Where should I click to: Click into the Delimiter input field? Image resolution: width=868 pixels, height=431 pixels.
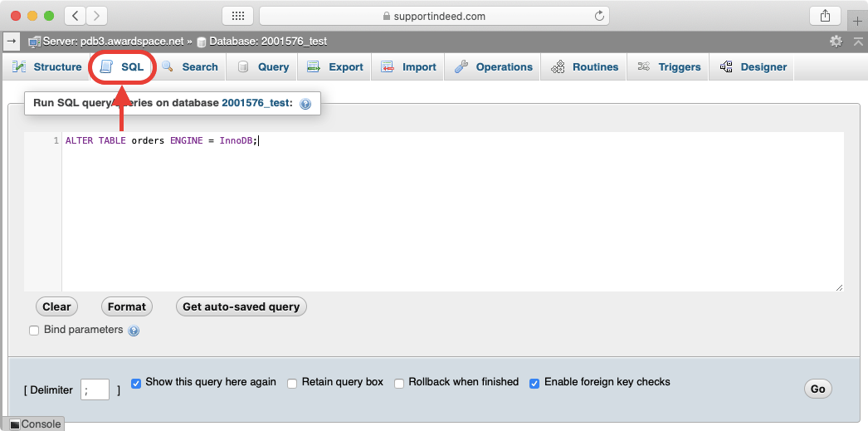[x=95, y=389]
